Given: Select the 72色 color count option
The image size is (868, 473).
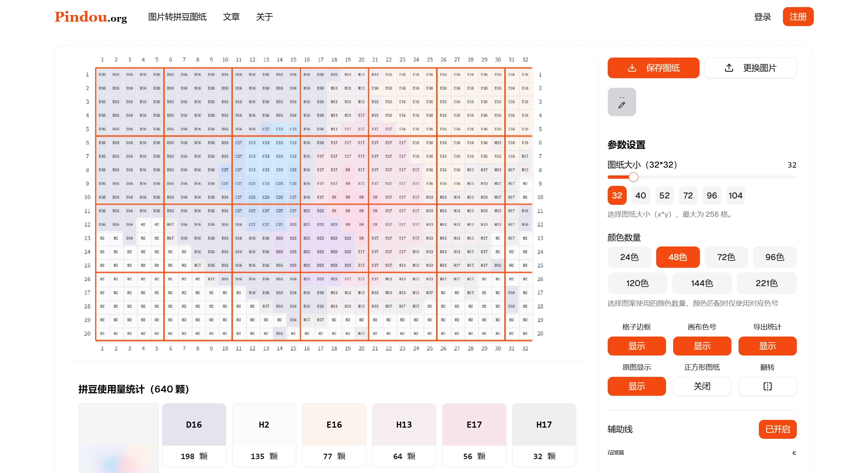Looking at the screenshot, I should 726,257.
